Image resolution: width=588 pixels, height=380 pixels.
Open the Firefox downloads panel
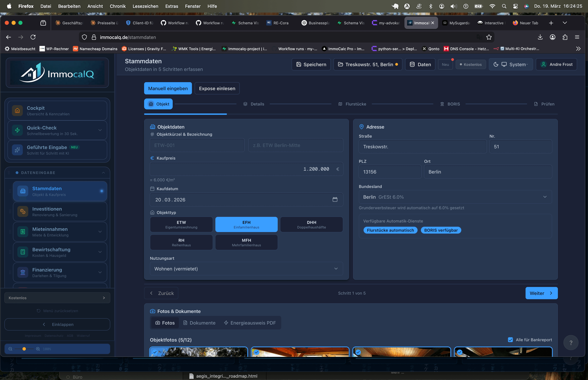[x=540, y=37]
